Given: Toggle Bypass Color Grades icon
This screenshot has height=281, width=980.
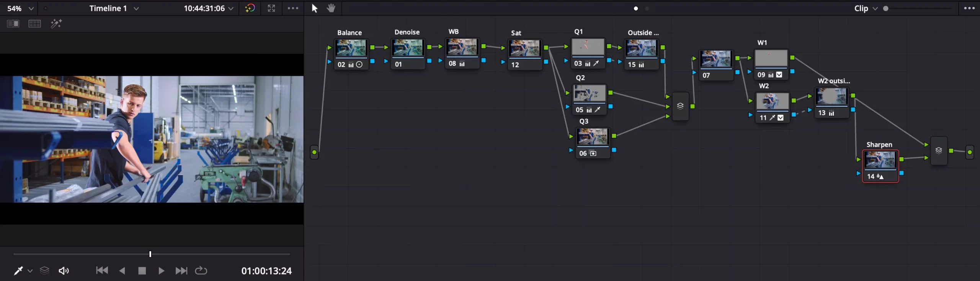Looking at the screenshot, I should (250, 8).
